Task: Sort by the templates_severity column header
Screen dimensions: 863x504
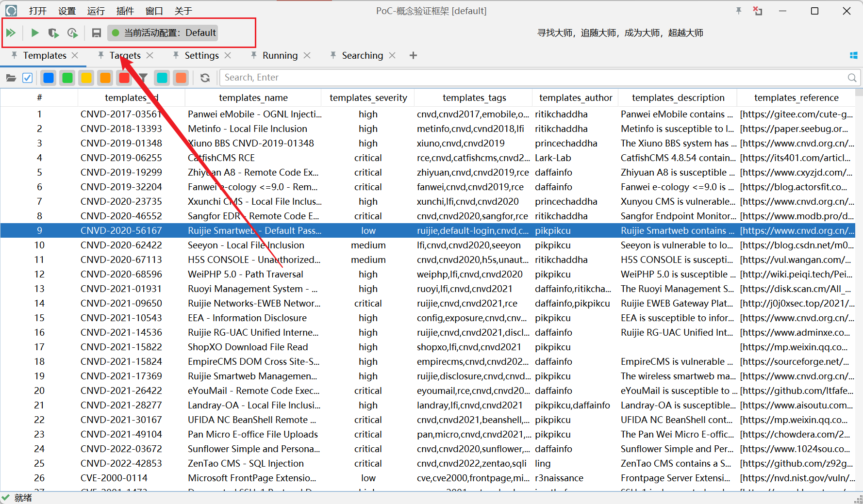Action: tap(368, 98)
